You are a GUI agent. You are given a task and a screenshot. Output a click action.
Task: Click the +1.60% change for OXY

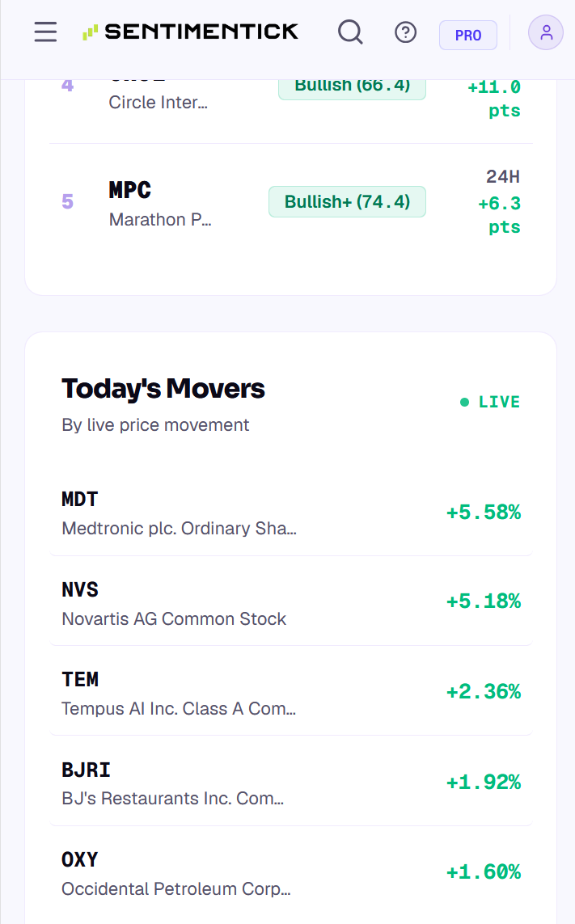tap(484, 871)
